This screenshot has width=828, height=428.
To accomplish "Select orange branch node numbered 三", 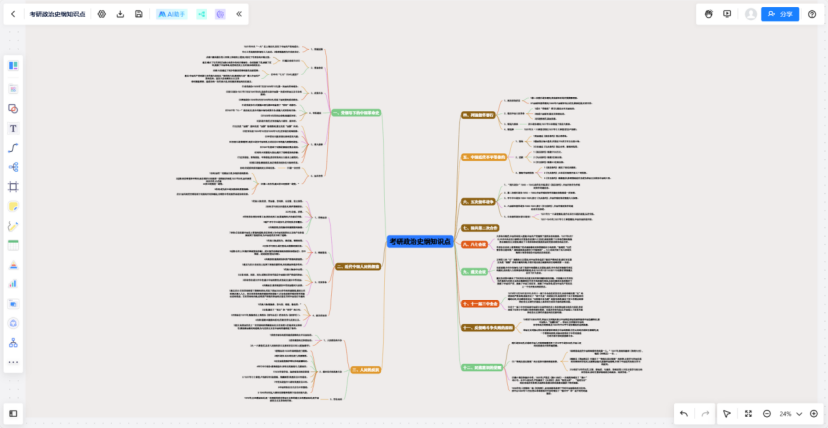I will click(366, 370).
